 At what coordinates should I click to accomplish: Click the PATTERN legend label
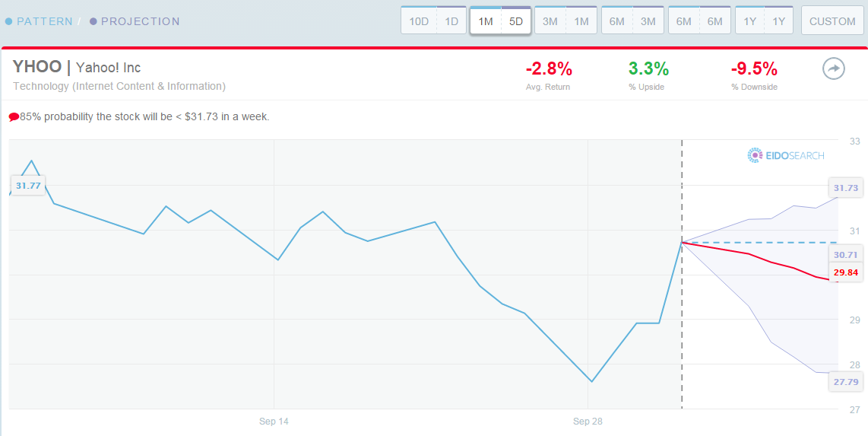(x=44, y=21)
